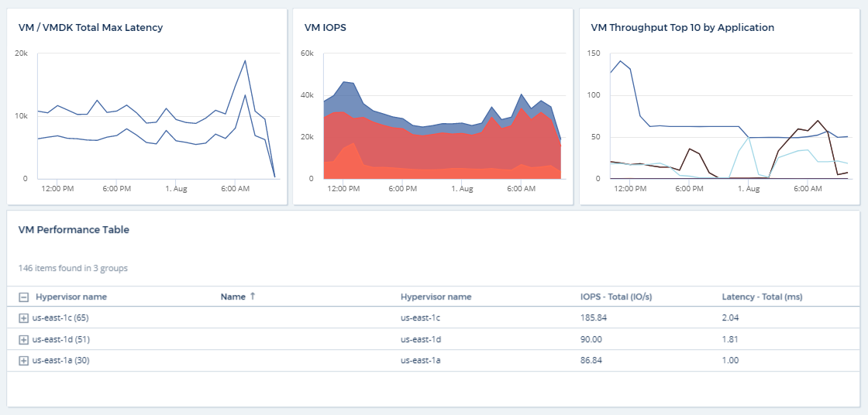The height and width of the screenshot is (415, 868).
Task: Click the VM / VMDK Total Max Latency title
Action: point(91,28)
